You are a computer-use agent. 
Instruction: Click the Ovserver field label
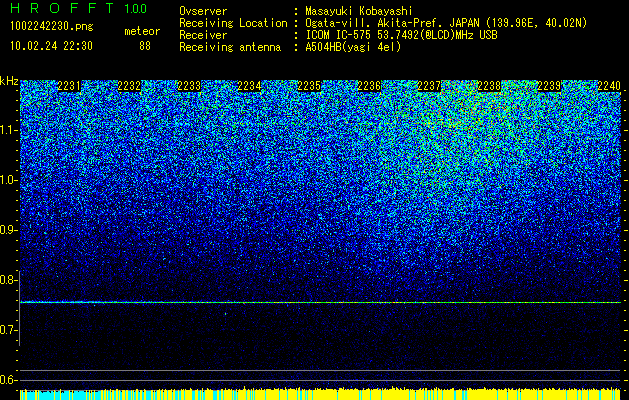(203, 11)
